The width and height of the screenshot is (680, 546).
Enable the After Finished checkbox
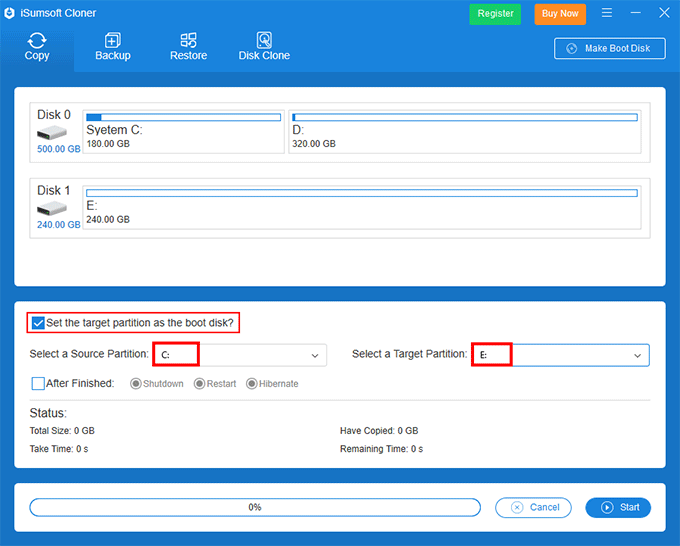(x=38, y=383)
